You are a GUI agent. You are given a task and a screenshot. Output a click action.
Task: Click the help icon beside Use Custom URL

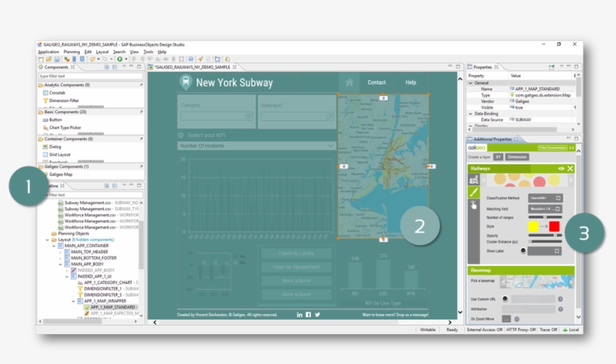pos(560,299)
